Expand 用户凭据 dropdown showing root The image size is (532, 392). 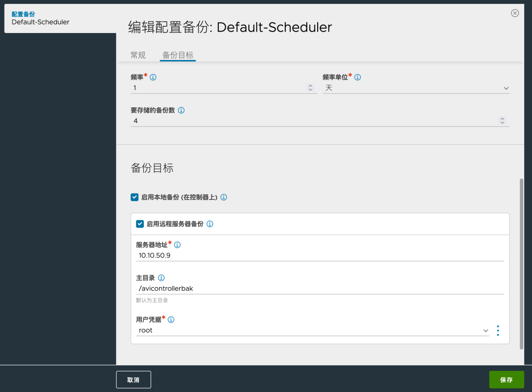click(312, 330)
